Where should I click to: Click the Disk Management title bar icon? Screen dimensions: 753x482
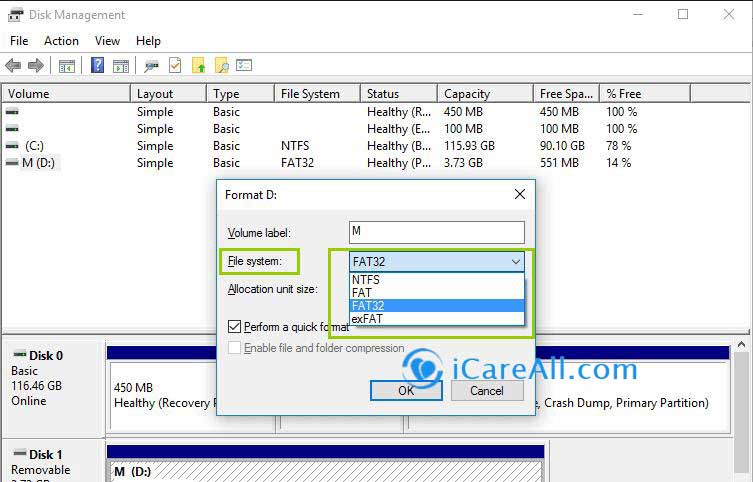[x=15, y=15]
